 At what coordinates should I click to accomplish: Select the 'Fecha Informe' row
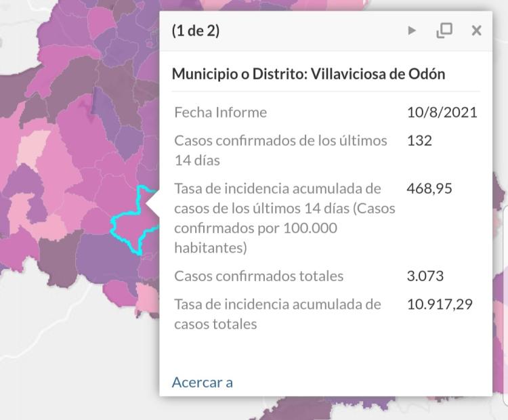tap(326, 112)
